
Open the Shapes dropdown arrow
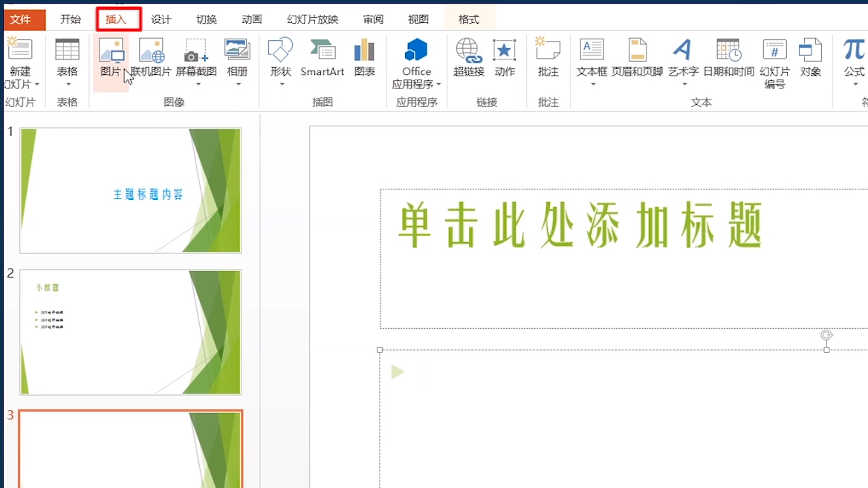click(x=282, y=85)
